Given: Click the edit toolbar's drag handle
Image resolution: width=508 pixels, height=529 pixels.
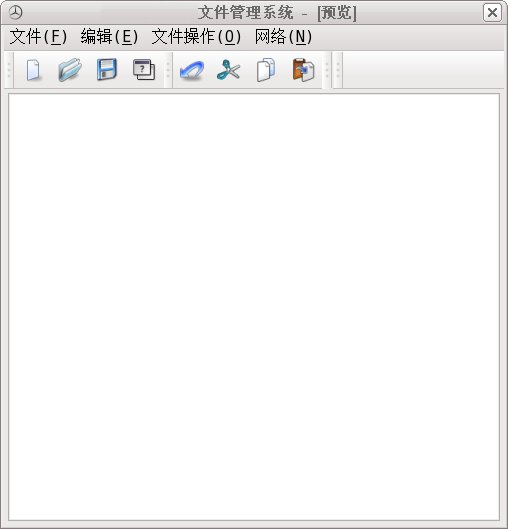Looking at the screenshot, I should tap(168, 70).
